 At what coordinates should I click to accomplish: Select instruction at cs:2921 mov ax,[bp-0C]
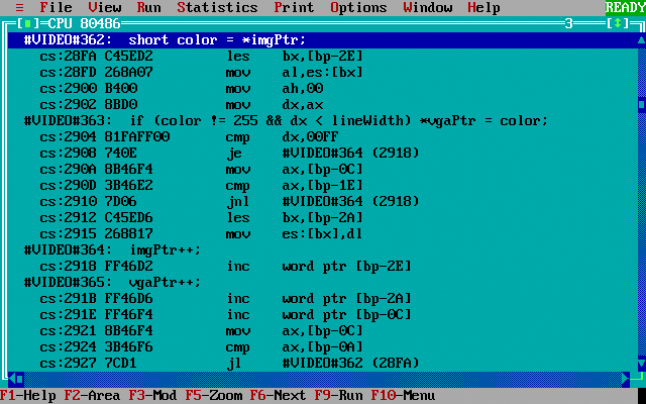(323, 331)
